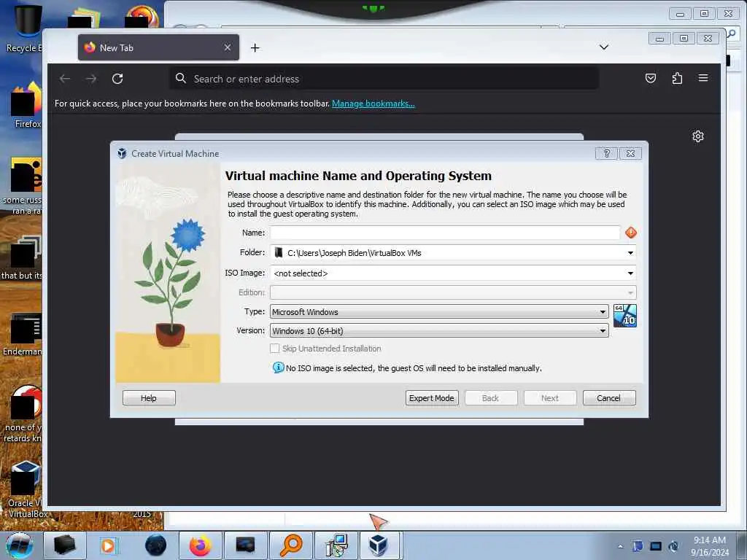Open the Oracle VirtualBox desktop shortcut
Viewport: 747px width, 560px height.
[x=24, y=491]
